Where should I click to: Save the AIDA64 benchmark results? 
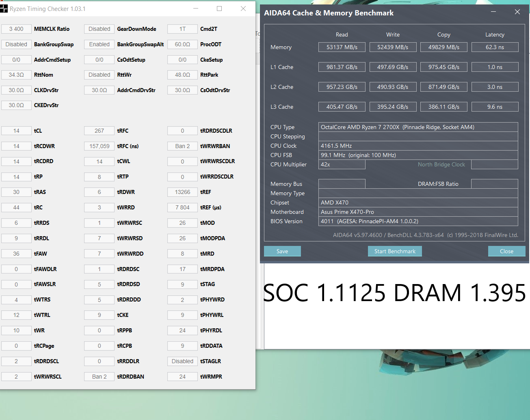[282, 251]
